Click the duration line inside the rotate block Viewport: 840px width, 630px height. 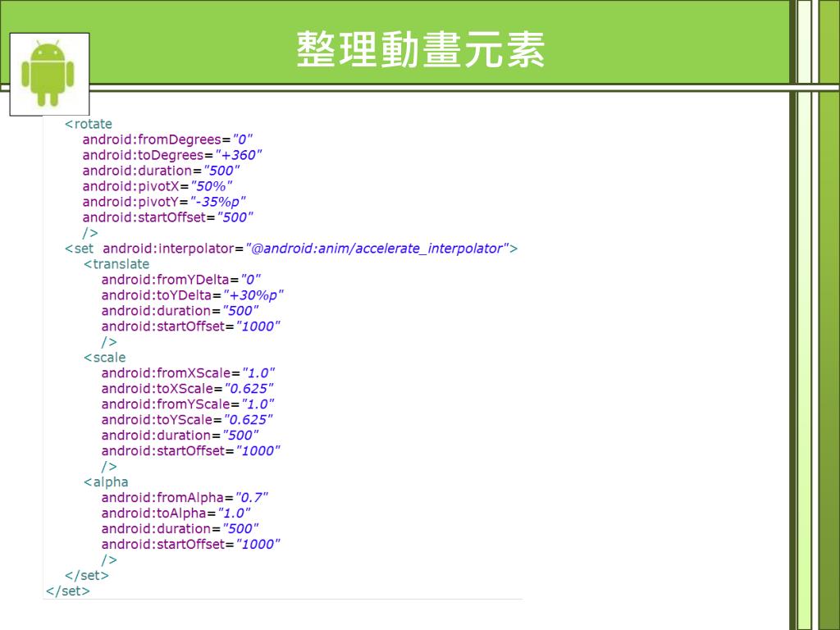[161, 171]
